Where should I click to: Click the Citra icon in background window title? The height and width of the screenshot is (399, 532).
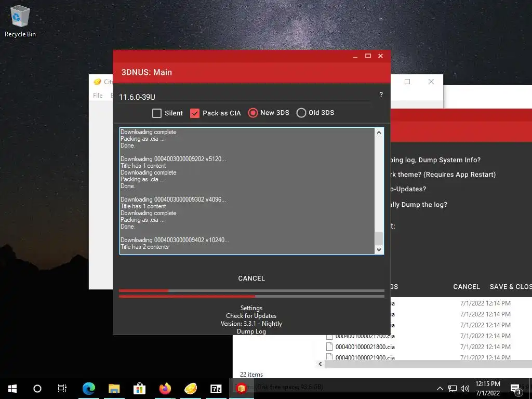pos(97,82)
